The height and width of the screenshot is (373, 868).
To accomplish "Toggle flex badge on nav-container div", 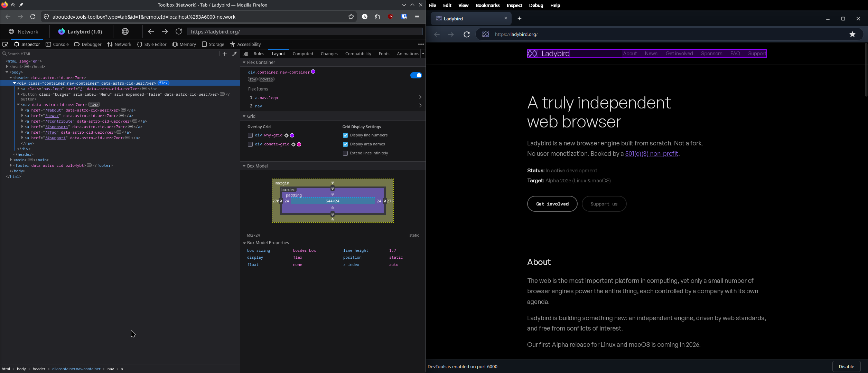I will coord(164,83).
